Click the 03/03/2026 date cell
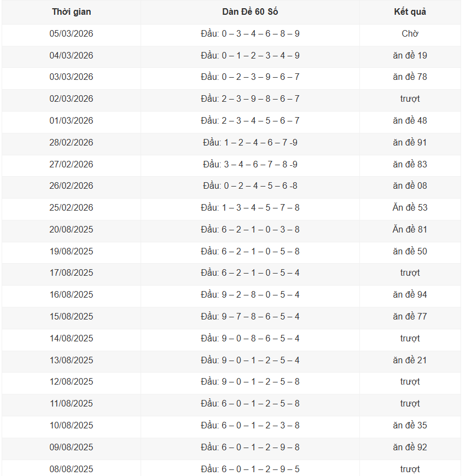The image size is (466, 476). [x=72, y=77]
